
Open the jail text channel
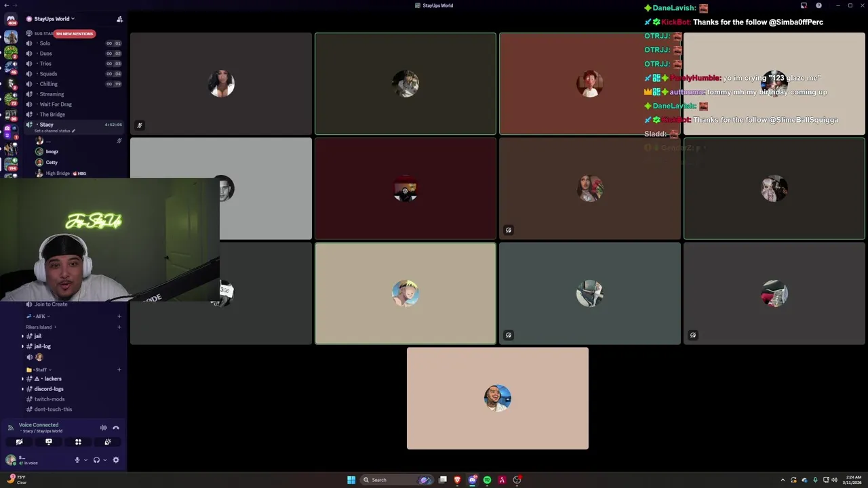coord(75,336)
